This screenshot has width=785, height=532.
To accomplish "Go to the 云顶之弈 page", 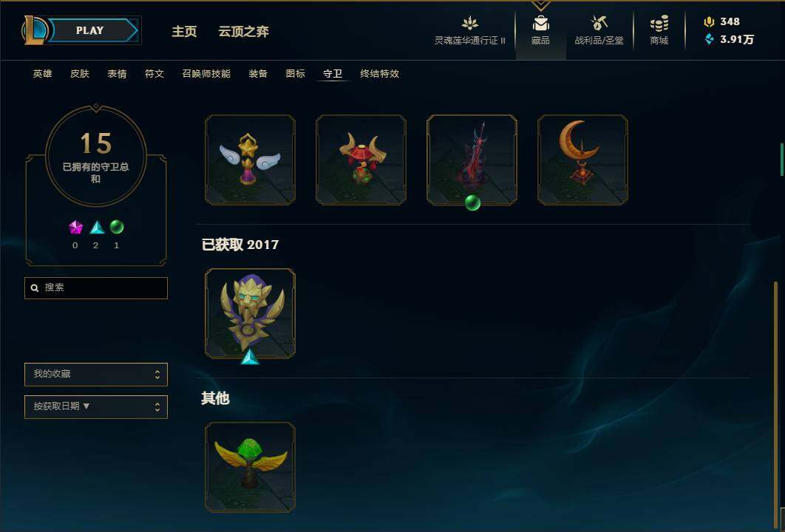I will coord(243,31).
